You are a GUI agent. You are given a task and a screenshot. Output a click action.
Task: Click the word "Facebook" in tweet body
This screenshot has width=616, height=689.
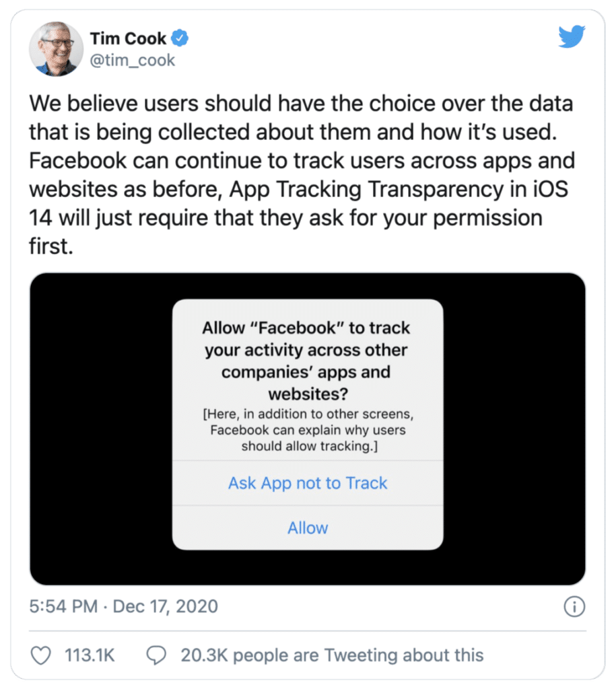point(78,161)
